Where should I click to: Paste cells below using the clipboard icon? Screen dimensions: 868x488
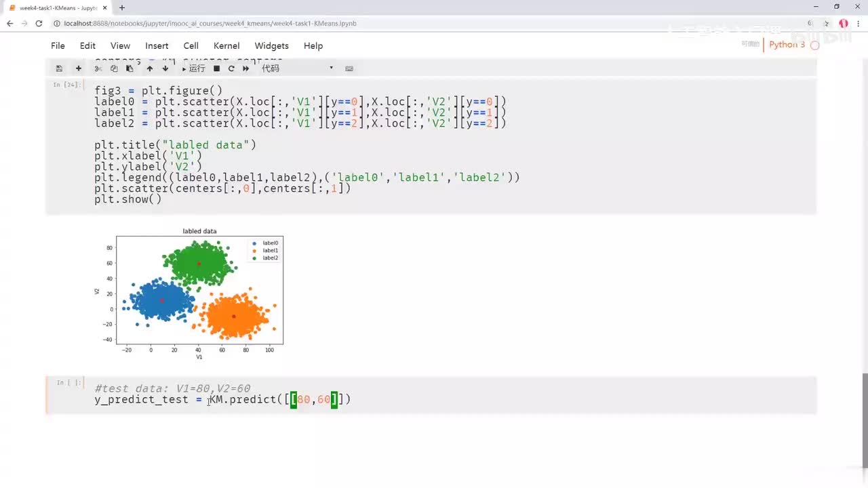130,68
